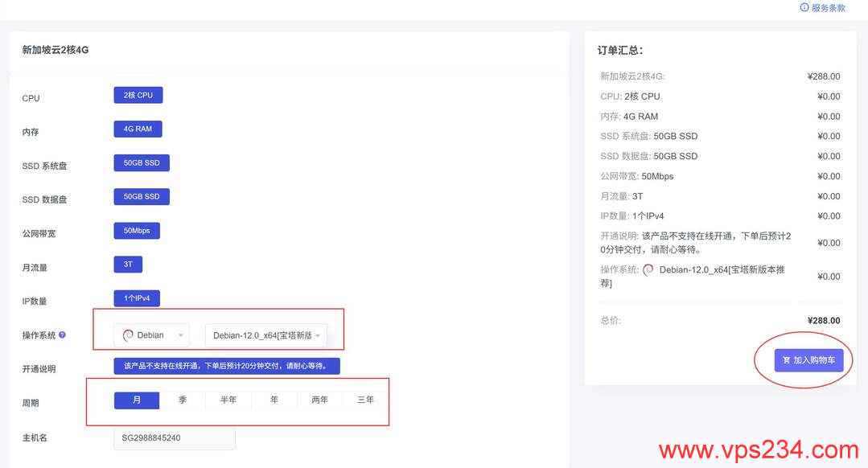
Task: Select the 季 billing period
Action: tap(183, 399)
